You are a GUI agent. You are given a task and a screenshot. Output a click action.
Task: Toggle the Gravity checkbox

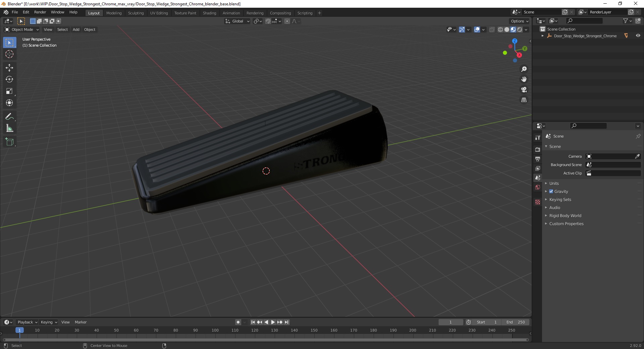point(551,191)
